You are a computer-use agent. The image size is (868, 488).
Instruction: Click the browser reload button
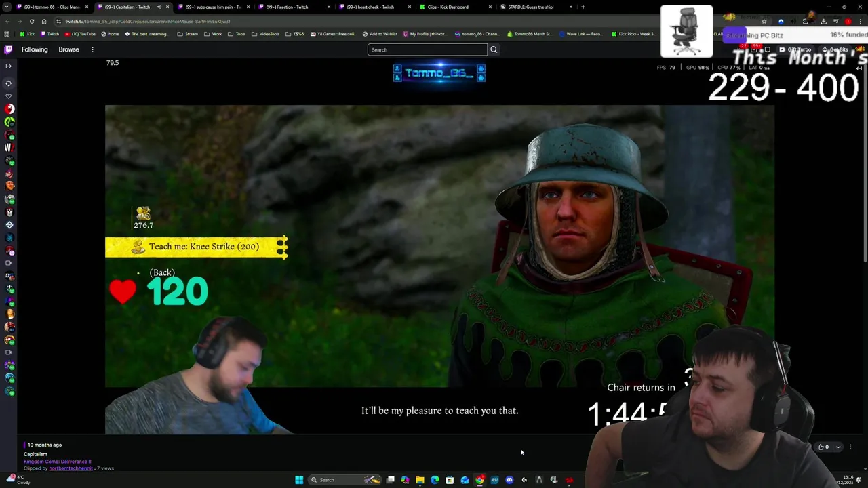pos(31,21)
